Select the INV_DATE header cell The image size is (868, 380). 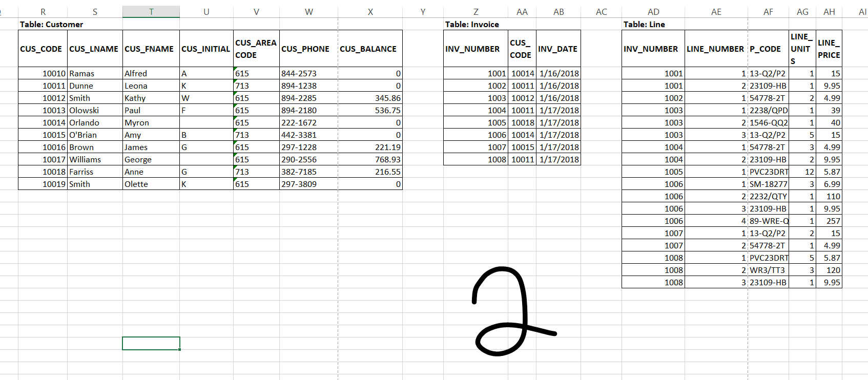point(558,49)
